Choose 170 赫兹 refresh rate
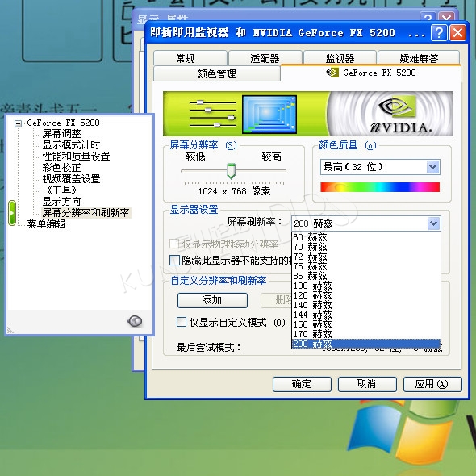The height and width of the screenshot is (476, 476). pos(365,334)
